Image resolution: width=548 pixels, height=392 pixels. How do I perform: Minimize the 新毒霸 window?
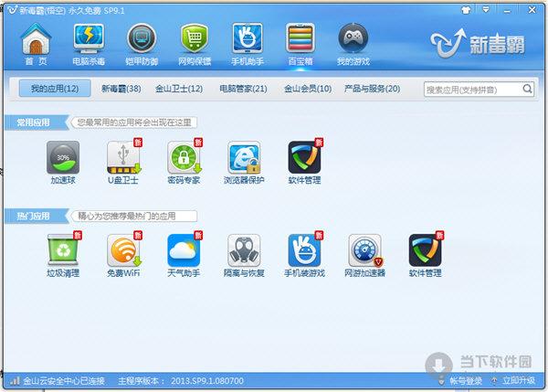coord(507,11)
